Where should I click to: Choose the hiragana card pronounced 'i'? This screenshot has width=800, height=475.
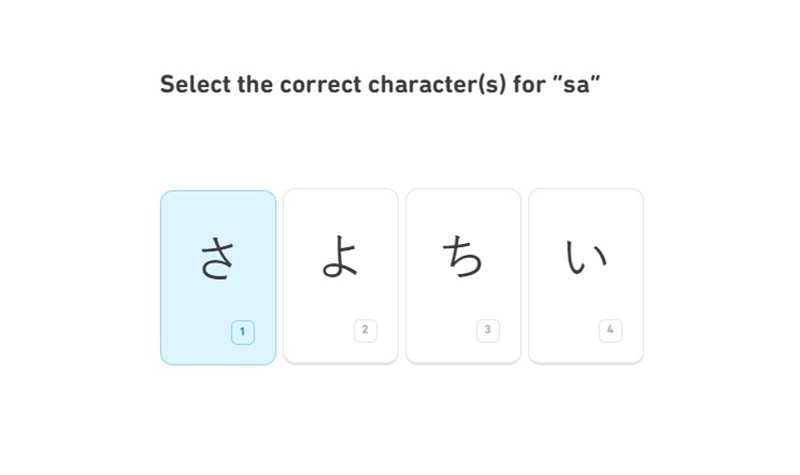point(586,276)
